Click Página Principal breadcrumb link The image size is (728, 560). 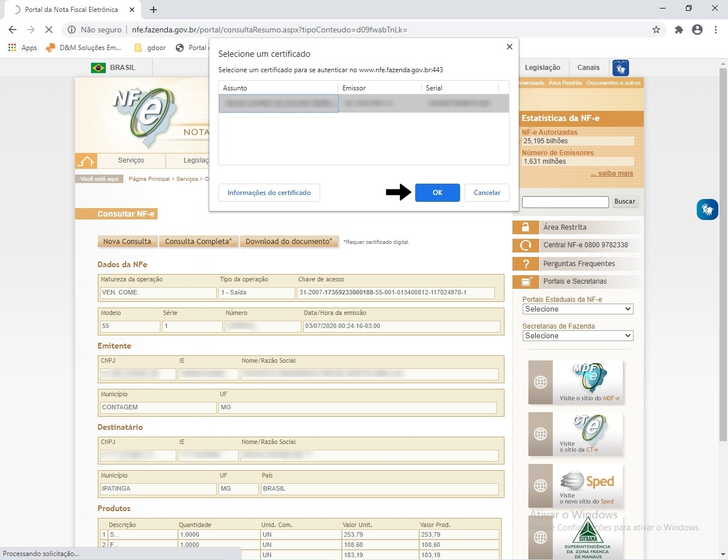(x=149, y=179)
